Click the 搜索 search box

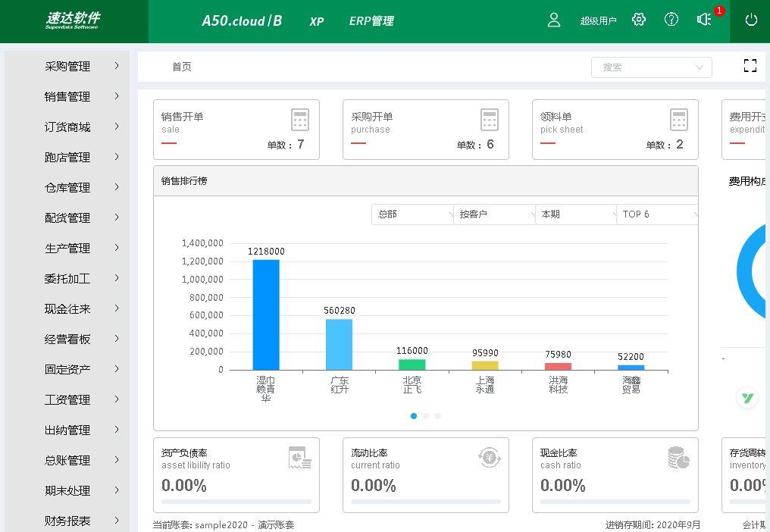(651, 67)
